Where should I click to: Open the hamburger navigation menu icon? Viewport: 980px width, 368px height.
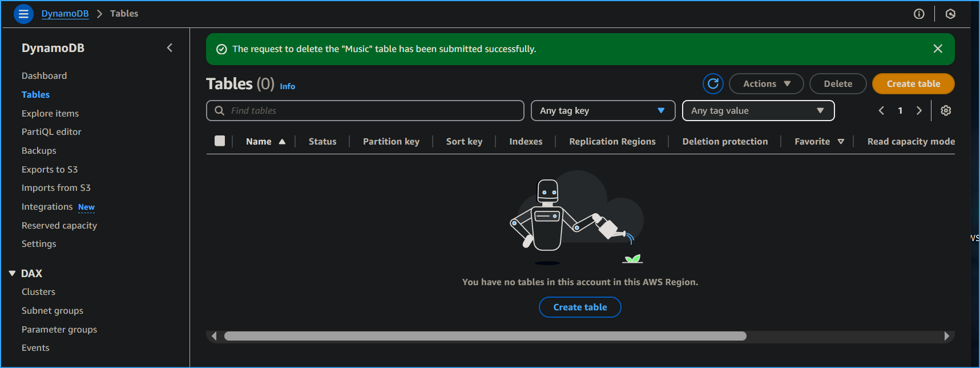click(23, 14)
